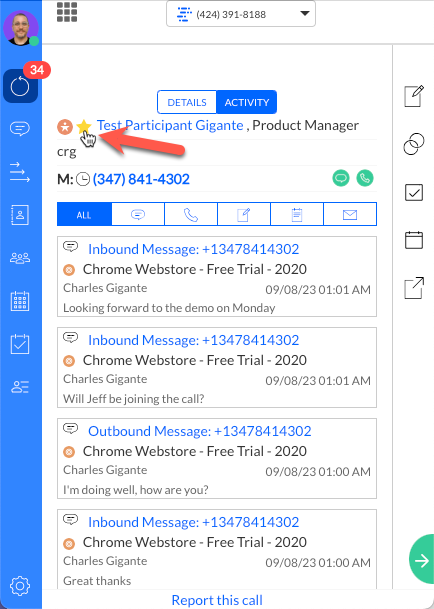Click the green call phone button

[365, 178]
